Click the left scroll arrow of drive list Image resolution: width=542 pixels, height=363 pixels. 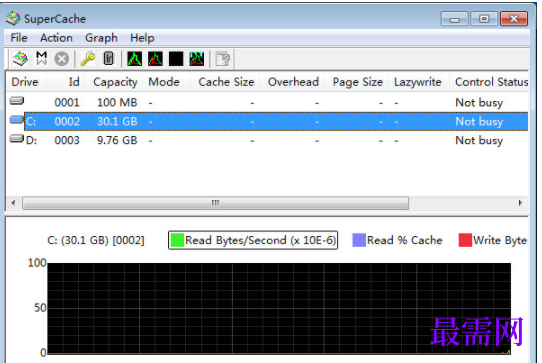click(x=13, y=203)
